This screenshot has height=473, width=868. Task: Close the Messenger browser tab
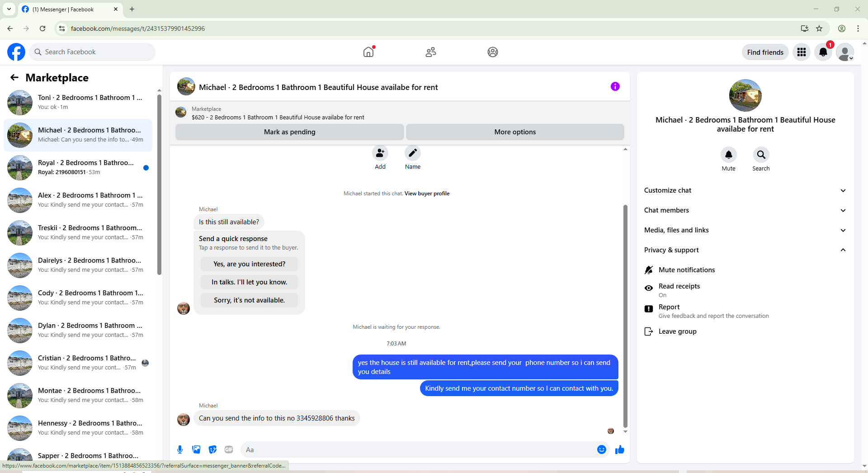tap(116, 9)
